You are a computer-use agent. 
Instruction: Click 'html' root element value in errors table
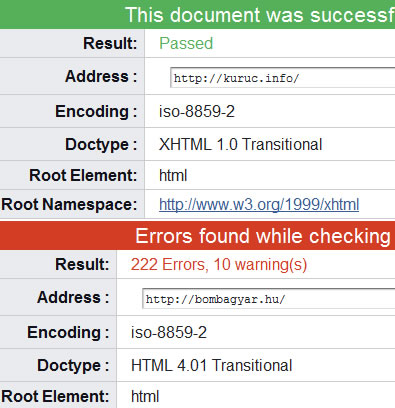pyautogui.click(x=145, y=397)
